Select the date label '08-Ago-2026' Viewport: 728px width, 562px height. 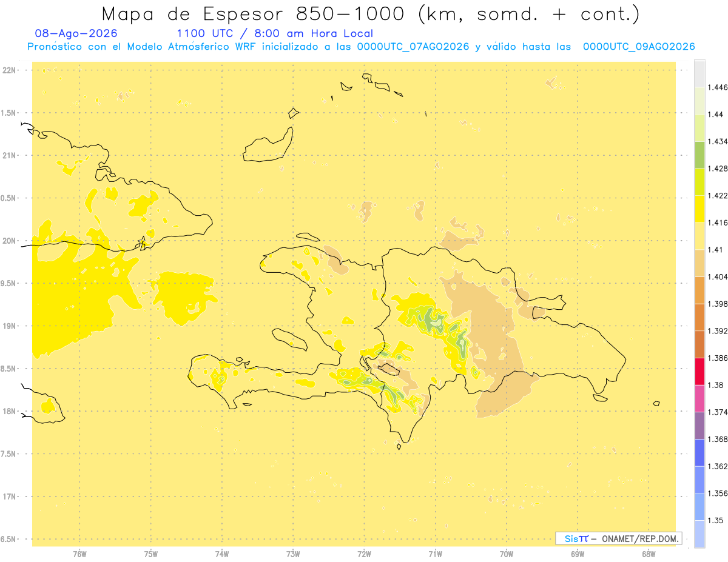tap(76, 34)
